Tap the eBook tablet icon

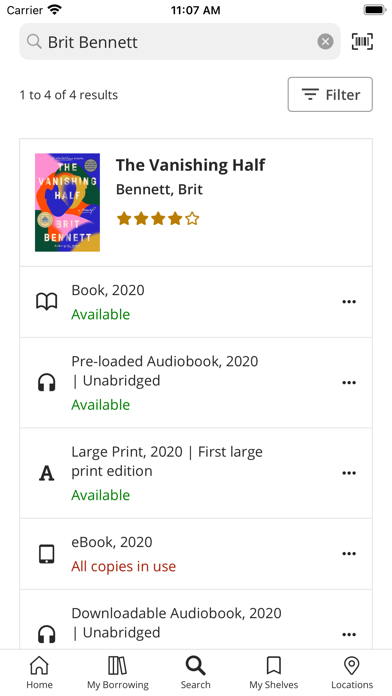[x=47, y=554]
